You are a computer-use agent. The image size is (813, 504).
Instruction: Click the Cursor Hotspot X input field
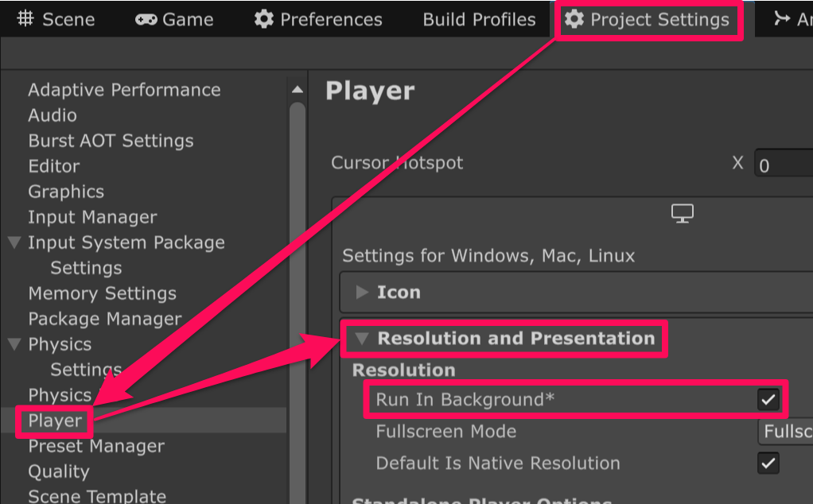tap(782, 165)
